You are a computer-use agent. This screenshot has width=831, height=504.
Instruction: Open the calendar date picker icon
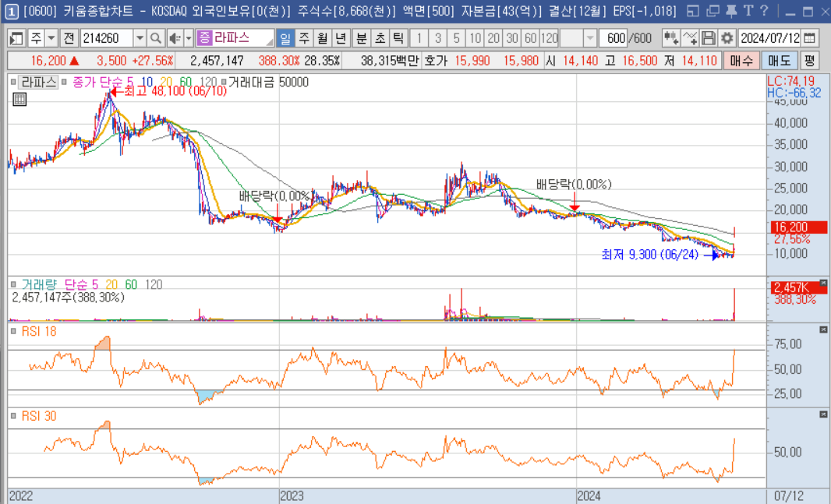click(x=809, y=38)
